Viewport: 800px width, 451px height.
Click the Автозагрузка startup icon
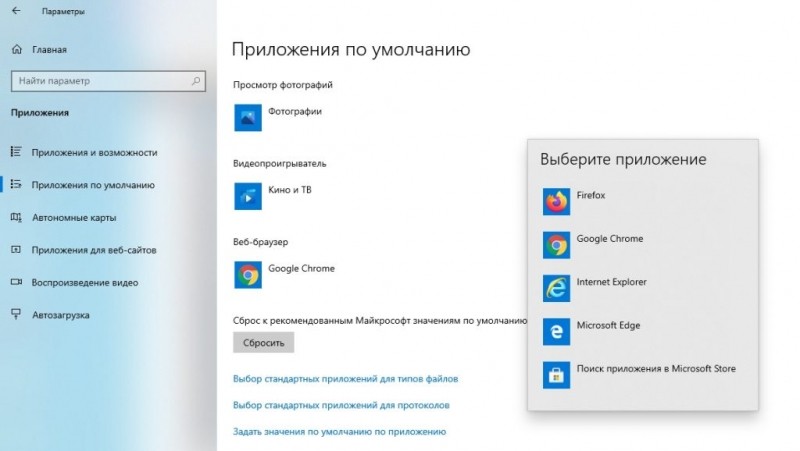click(x=16, y=315)
